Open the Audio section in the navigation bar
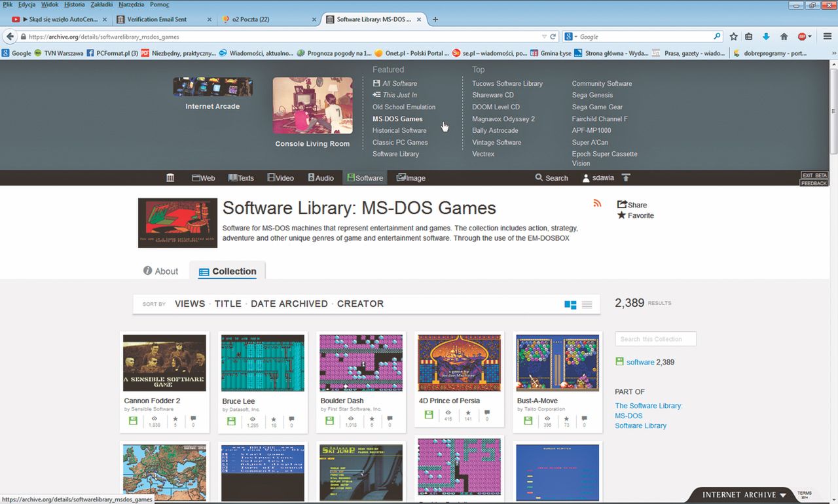Screen dimensions: 838x504 point(319,177)
